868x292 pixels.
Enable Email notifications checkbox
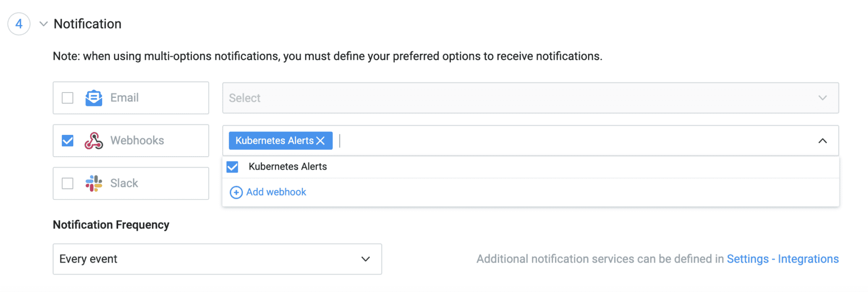[x=67, y=97]
